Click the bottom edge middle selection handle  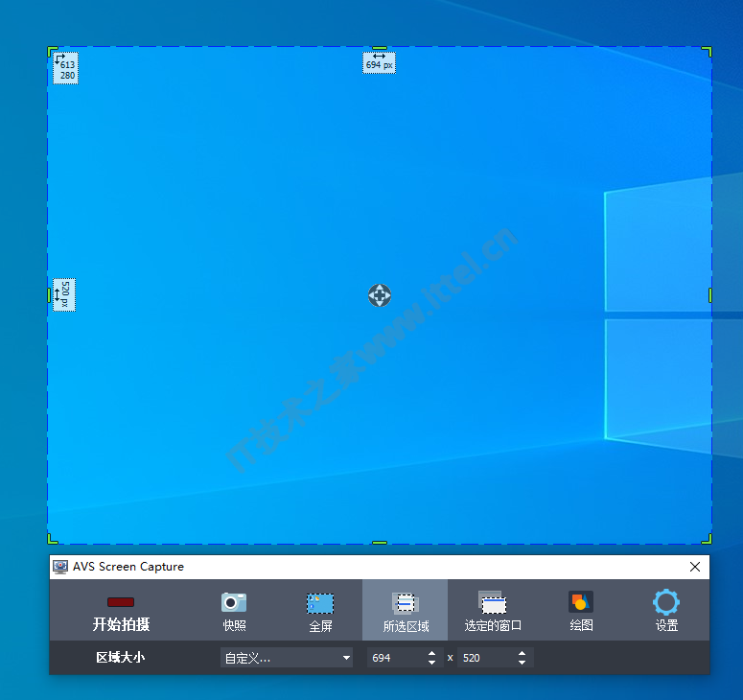(x=380, y=542)
